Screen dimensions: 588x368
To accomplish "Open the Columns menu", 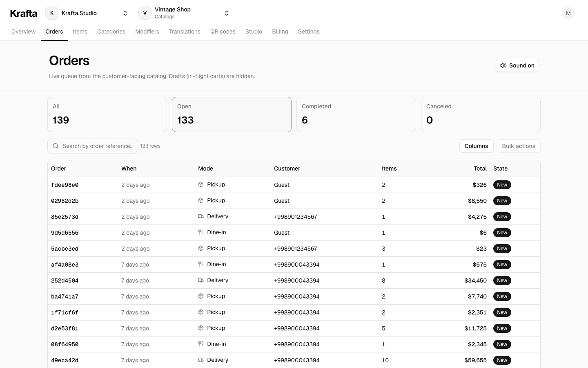I will pos(476,146).
